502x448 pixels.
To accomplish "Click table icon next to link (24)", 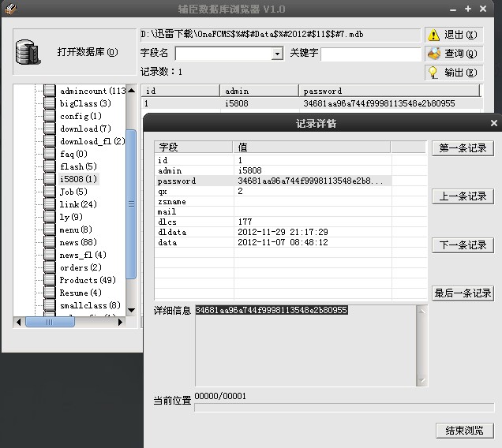I will pos(49,204).
